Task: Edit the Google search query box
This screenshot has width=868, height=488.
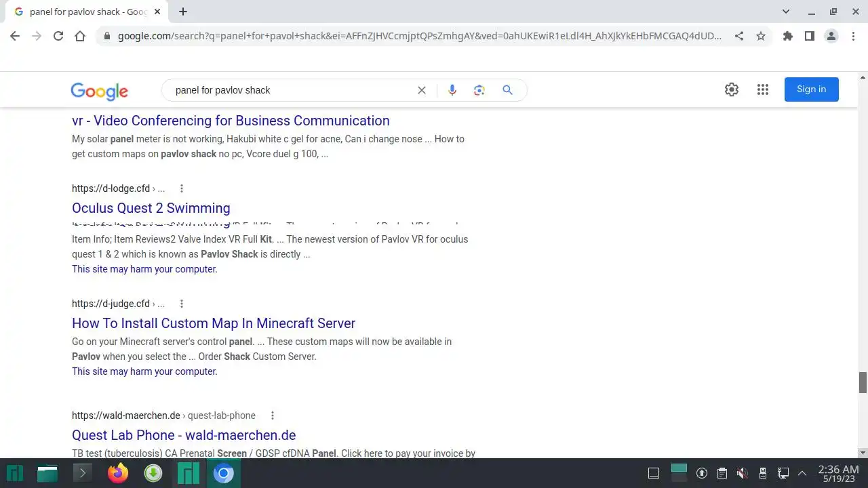Action: [292, 90]
